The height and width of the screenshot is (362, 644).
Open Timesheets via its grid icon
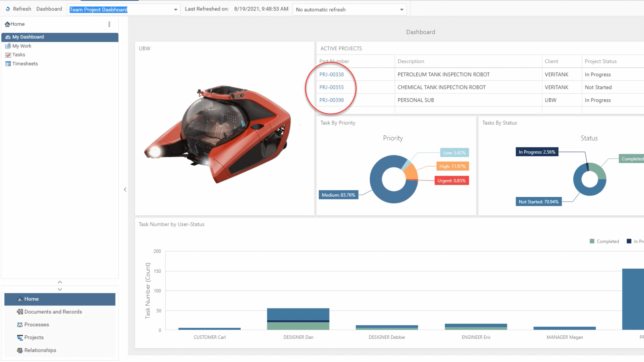[8, 64]
